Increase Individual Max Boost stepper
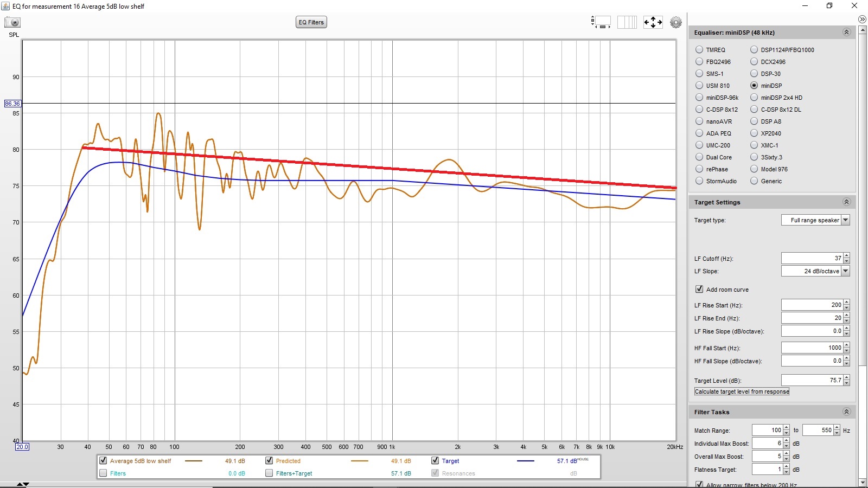 pyautogui.click(x=787, y=441)
